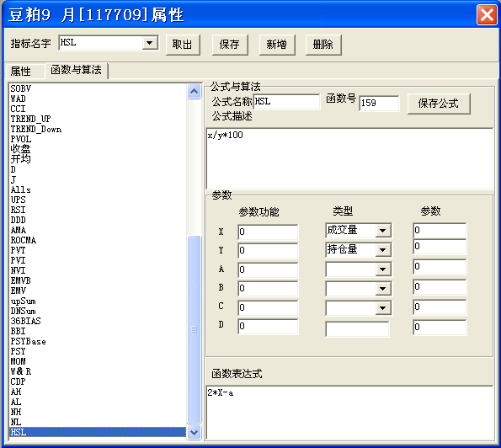Click the 函数表达式 text area

350,413
